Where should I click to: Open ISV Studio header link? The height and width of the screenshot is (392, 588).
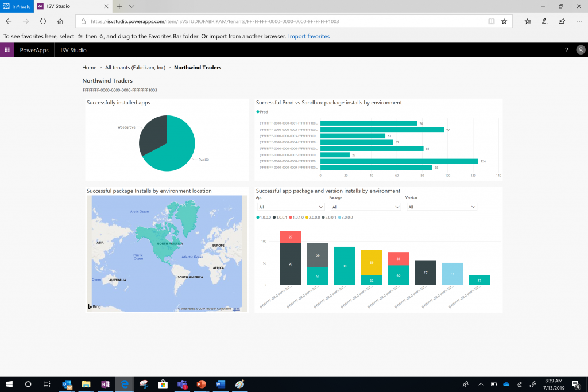pos(73,50)
